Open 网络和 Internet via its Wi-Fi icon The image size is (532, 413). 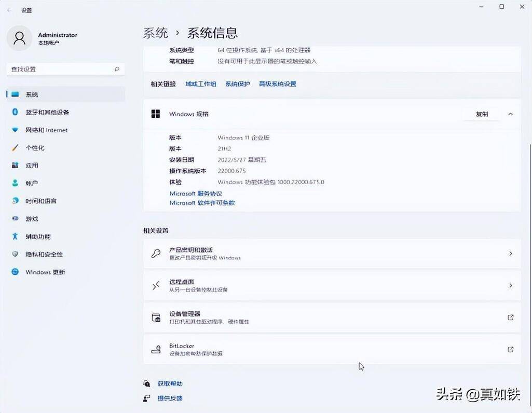pos(15,130)
